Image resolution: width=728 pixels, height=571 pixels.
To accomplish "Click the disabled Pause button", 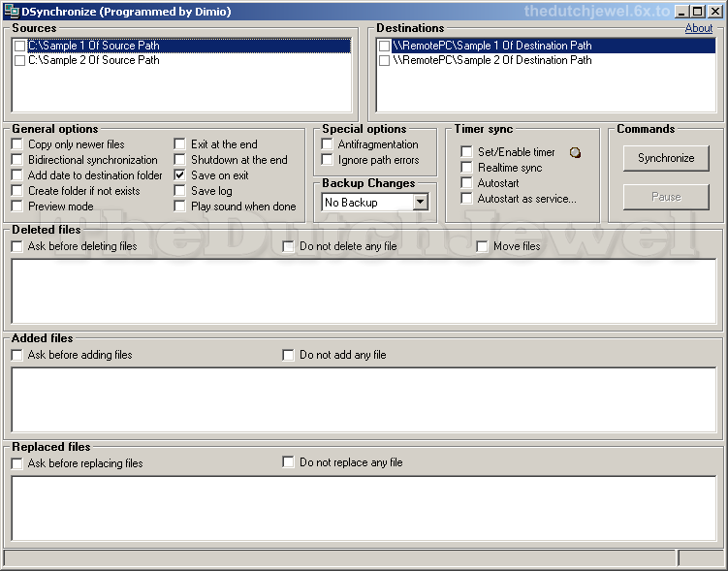I will [666, 197].
